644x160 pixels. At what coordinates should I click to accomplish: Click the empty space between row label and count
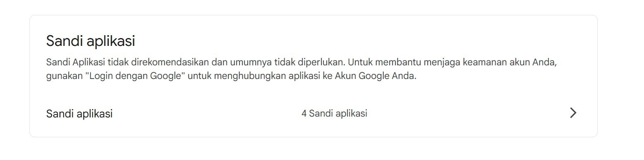pyautogui.click(x=207, y=114)
